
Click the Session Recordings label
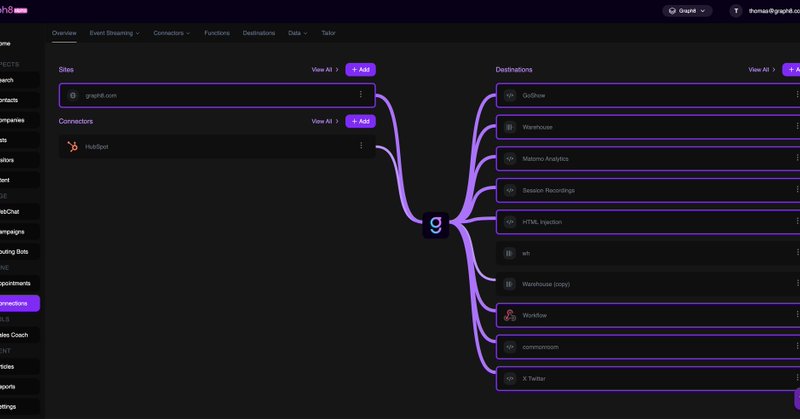(548, 190)
